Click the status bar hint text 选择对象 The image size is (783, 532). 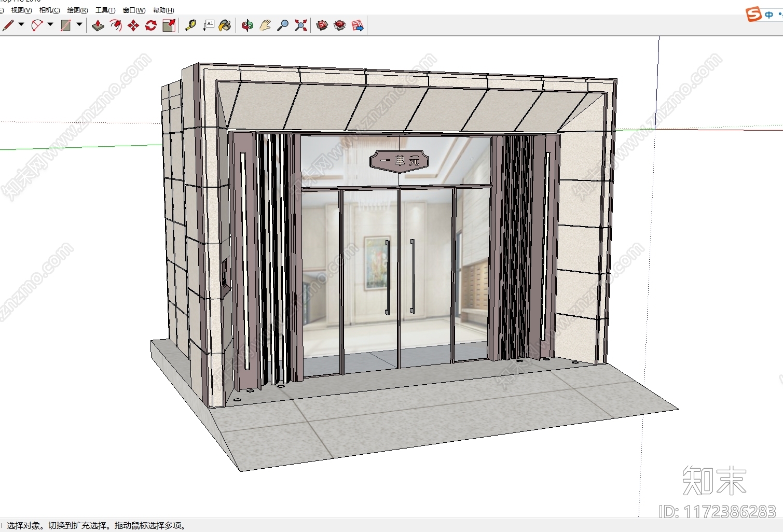coord(24,525)
